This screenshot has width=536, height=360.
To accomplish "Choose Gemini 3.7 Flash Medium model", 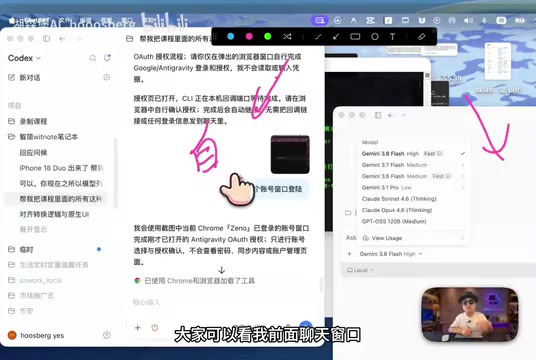I will [x=413, y=165].
